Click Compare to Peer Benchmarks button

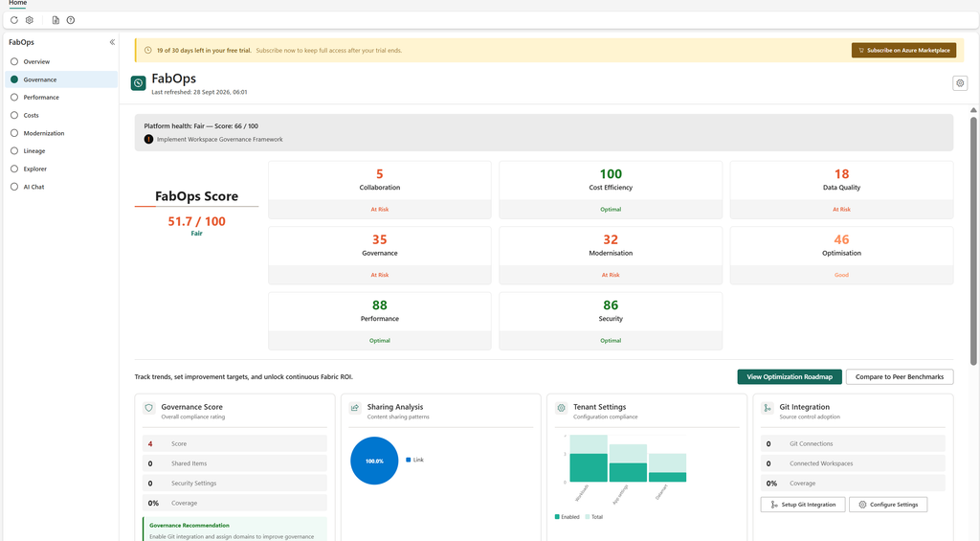[x=900, y=376]
